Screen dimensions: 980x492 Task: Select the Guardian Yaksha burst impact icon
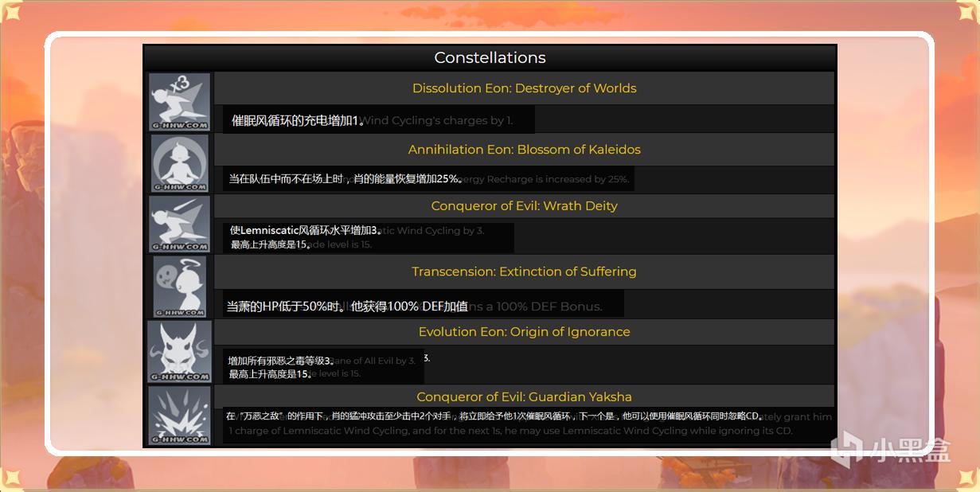(x=179, y=415)
